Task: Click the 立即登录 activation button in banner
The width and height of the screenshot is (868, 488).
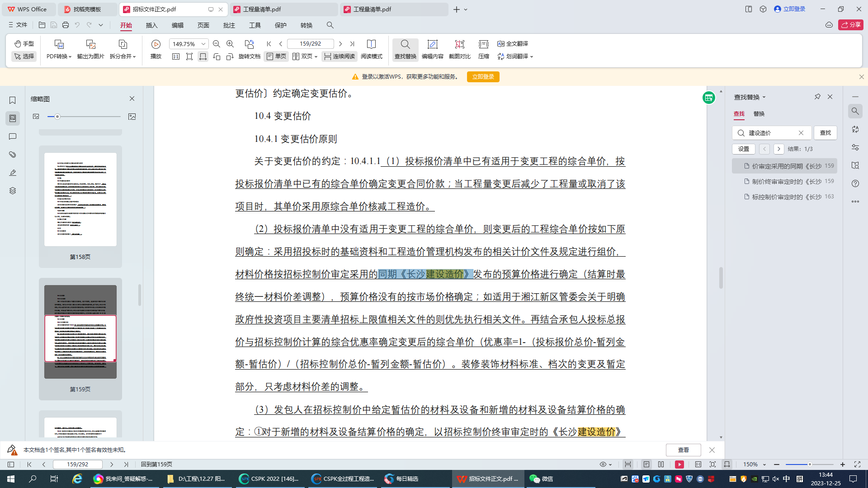Action: 483,76
